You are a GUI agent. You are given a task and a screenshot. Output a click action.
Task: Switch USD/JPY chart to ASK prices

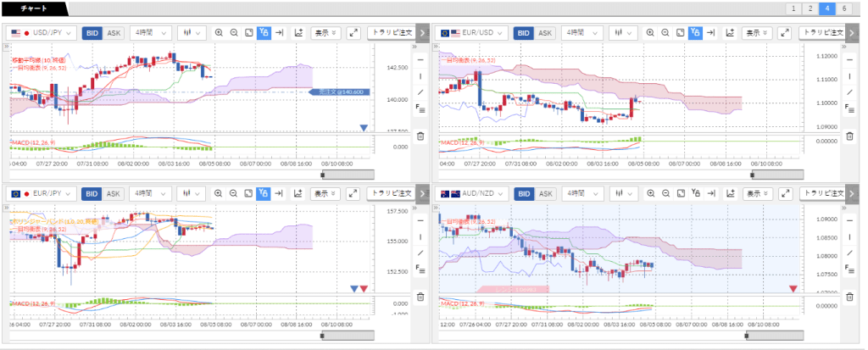(x=114, y=33)
